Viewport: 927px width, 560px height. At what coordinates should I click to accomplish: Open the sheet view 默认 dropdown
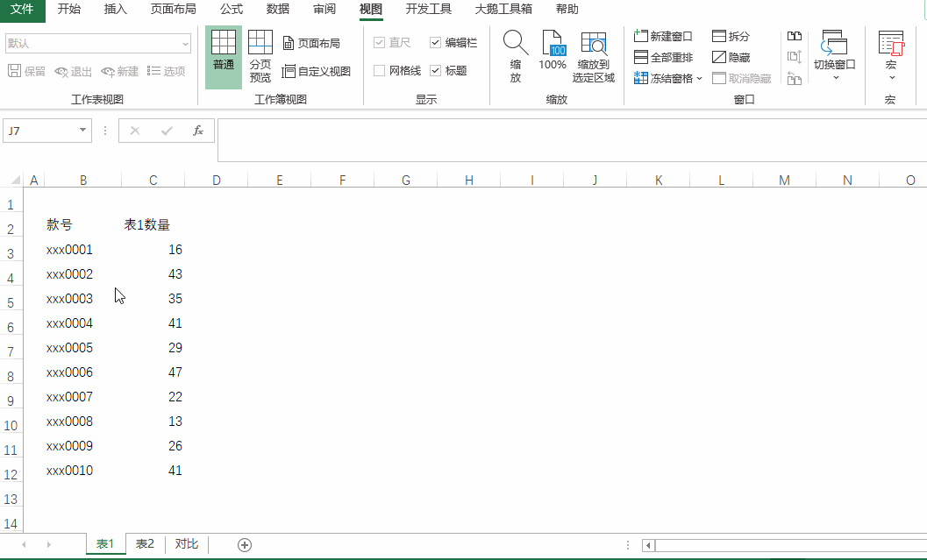[186, 43]
